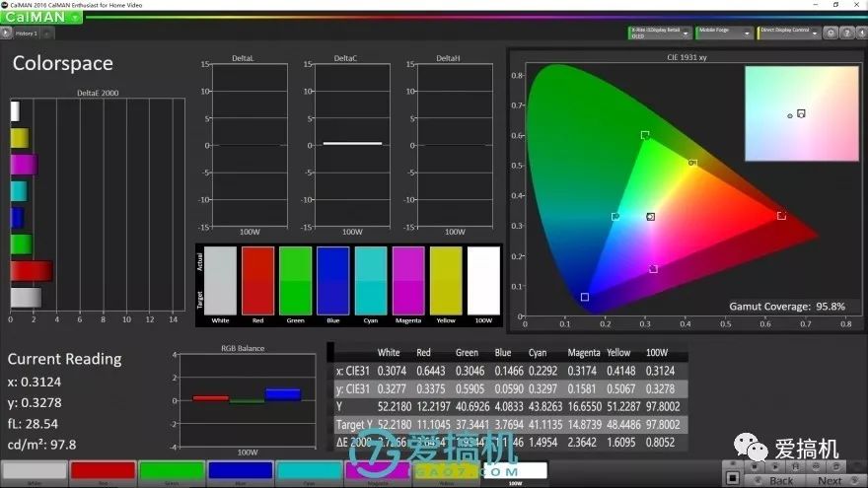868x488 pixels.
Task: Collapse the side panel arrow at top right
Action: click(x=860, y=33)
